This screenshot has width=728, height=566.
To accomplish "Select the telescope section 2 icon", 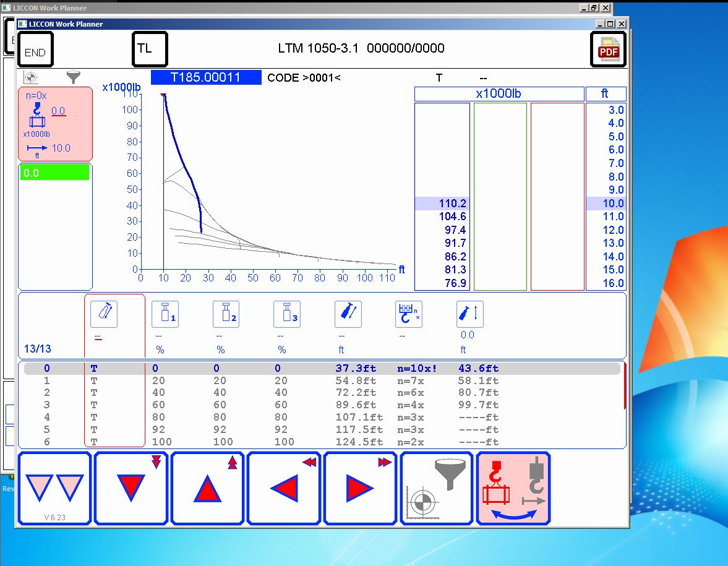I will (226, 314).
